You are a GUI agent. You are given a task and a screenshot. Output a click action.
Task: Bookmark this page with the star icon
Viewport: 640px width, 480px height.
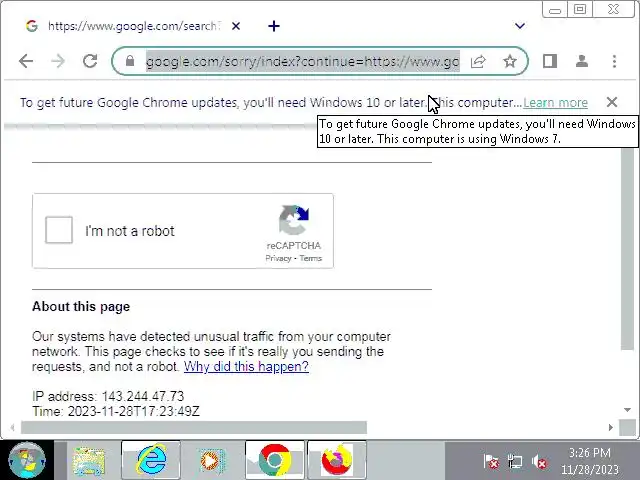coord(510,61)
